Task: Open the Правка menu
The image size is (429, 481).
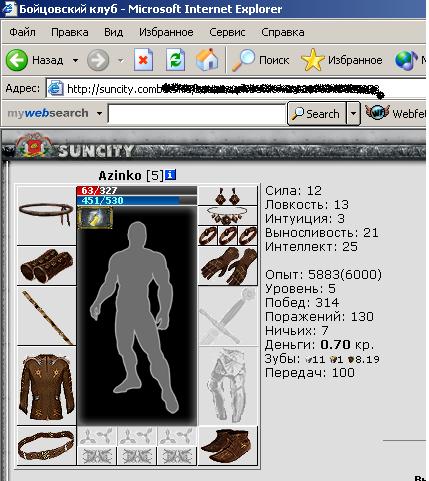Action: (70, 32)
